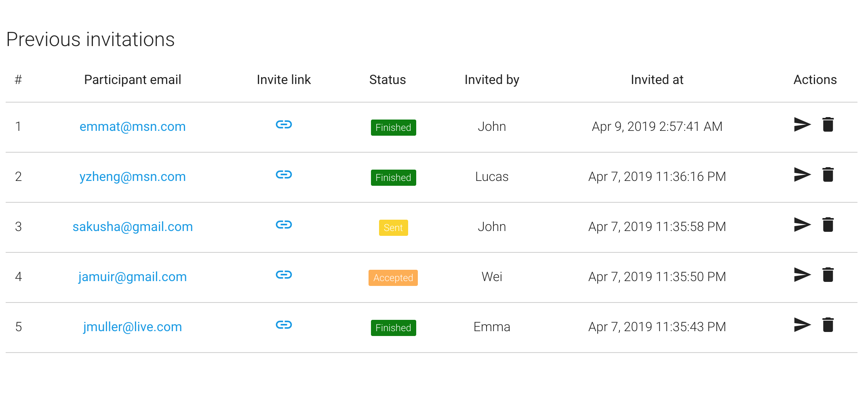Copy the invite link for yzheng@msn.com

point(284,174)
